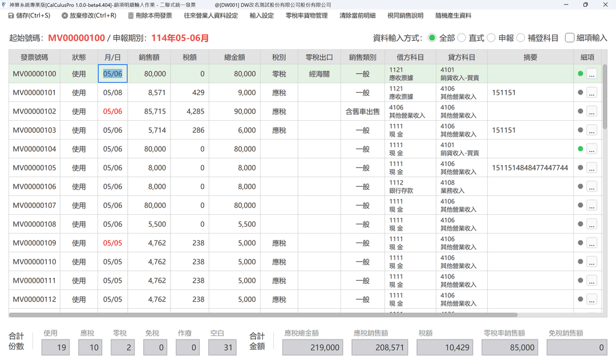Click 往來營業人資料設定 button
The height and width of the screenshot is (364, 616).
[210, 16]
